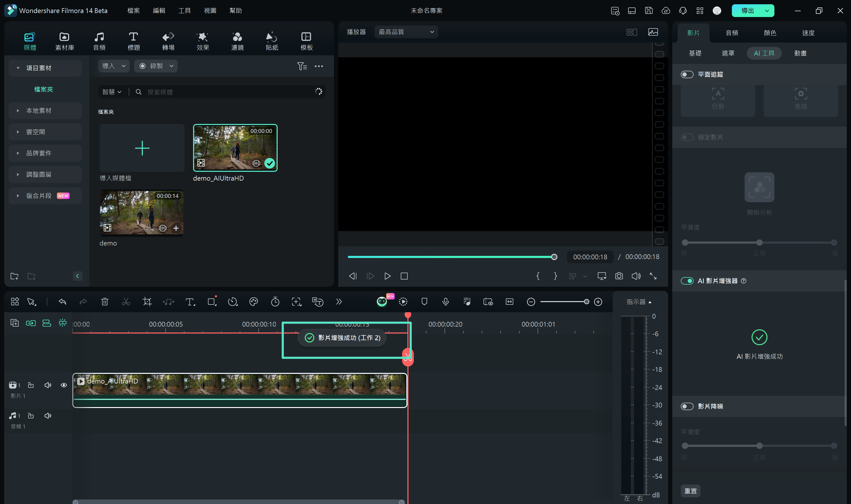The height and width of the screenshot is (504, 851).
Task: Click the 影片降噪 平滑度 slider
Action: [759, 445]
